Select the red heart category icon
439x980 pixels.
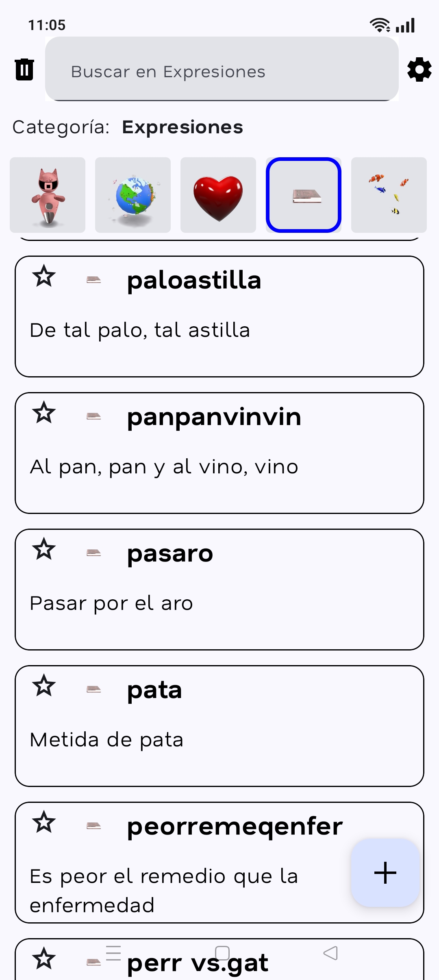218,195
